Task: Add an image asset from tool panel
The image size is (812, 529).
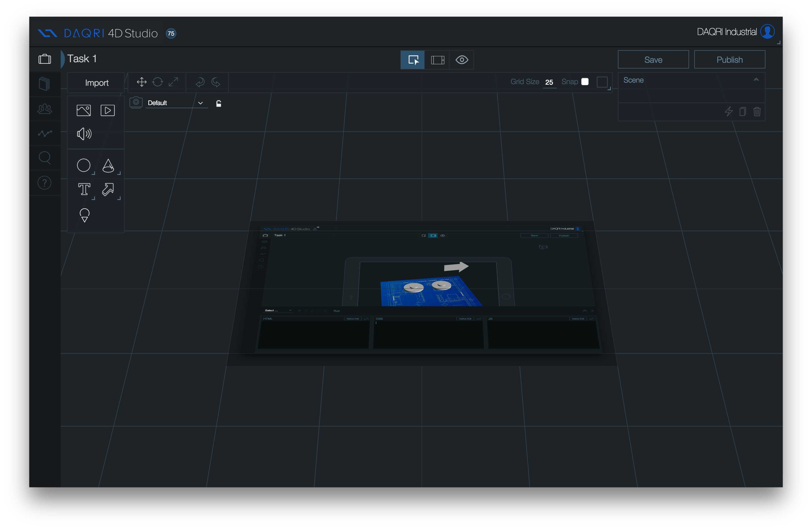Action: point(84,111)
